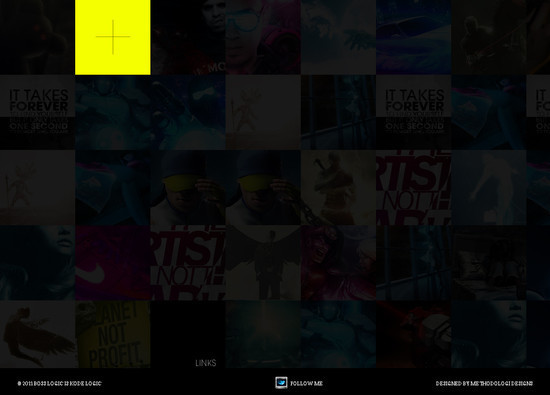The height and width of the screenshot is (395, 550).
Task: Open the red sneaker artwork thumbnail
Action: pyautogui.click(x=414, y=334)
